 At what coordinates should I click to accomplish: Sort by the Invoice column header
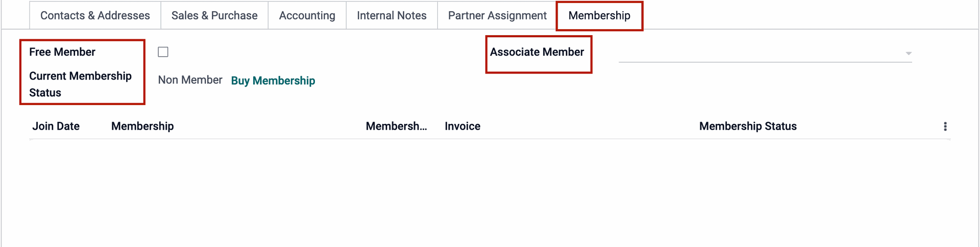(x=462, y=126)
